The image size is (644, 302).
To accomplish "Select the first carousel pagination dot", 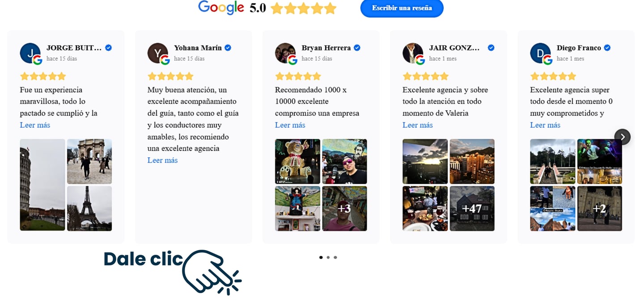I will click(x=321, y=257).
